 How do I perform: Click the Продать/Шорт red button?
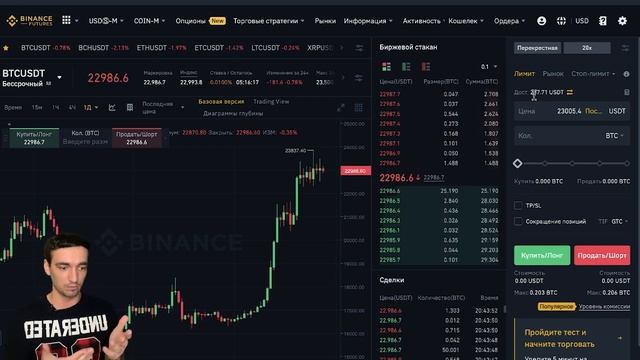coord(602,256)
